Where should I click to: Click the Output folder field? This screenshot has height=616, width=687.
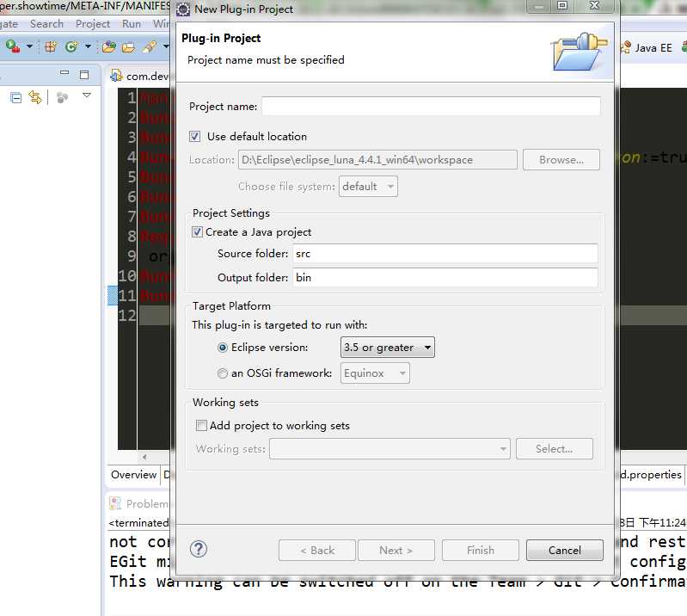[x=445, y=278]
